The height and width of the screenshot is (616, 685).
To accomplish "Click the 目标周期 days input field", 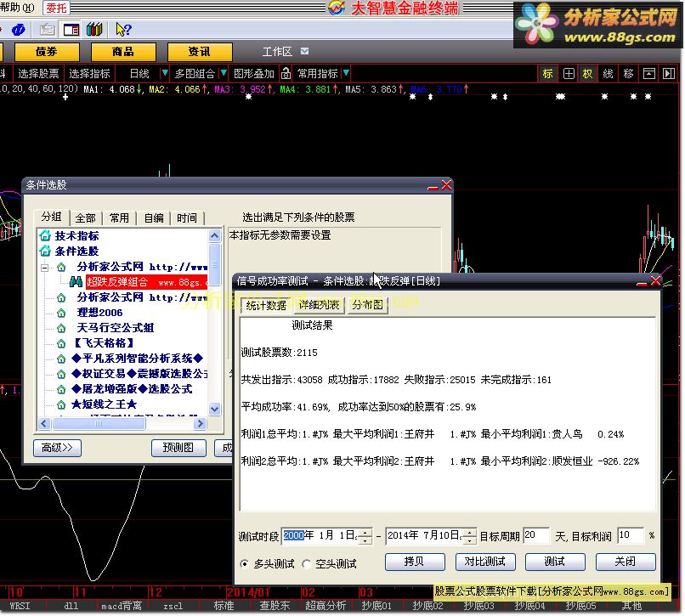I will [536, 535].
